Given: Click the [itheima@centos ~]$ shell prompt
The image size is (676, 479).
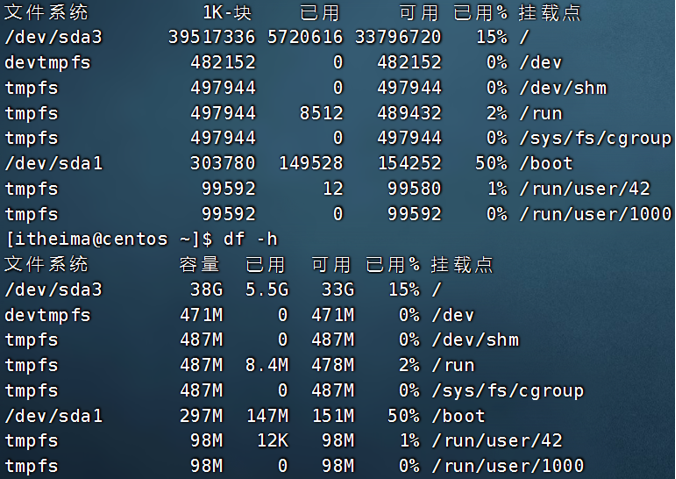Looking at the screenshot, I should click(x=109, y=240).
